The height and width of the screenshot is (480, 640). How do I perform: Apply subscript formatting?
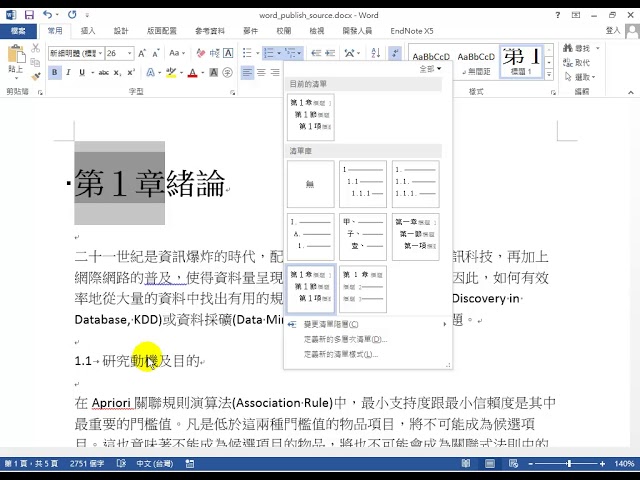pyautogui.click(x=117, y=73)
